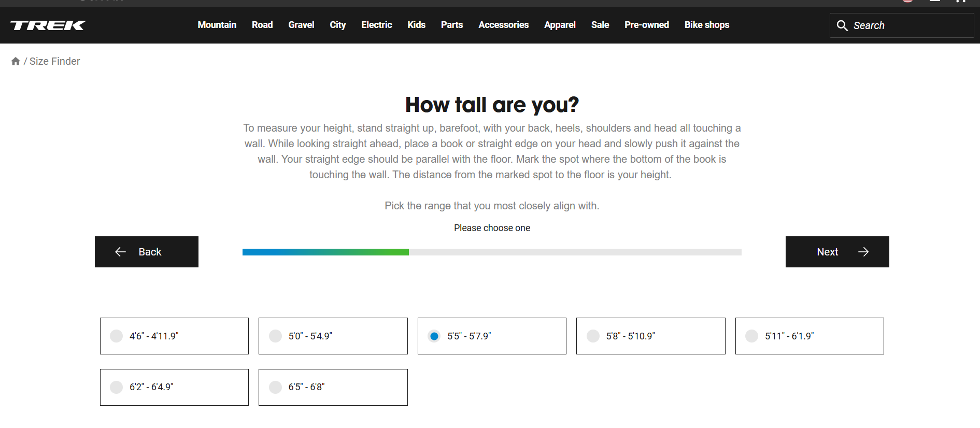980x428 pixels.
Task: Open the country flag selector
Action: (x=907, y=1)
